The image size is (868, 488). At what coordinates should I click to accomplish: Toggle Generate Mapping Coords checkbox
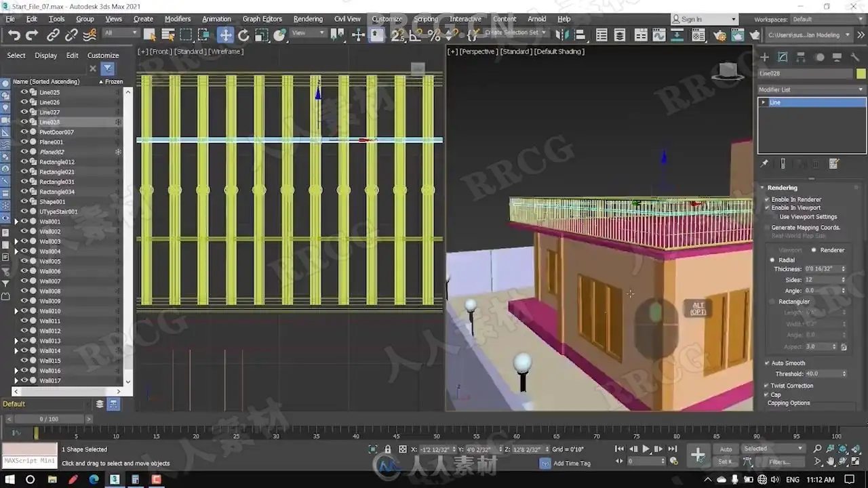click(x=767, y=228)
